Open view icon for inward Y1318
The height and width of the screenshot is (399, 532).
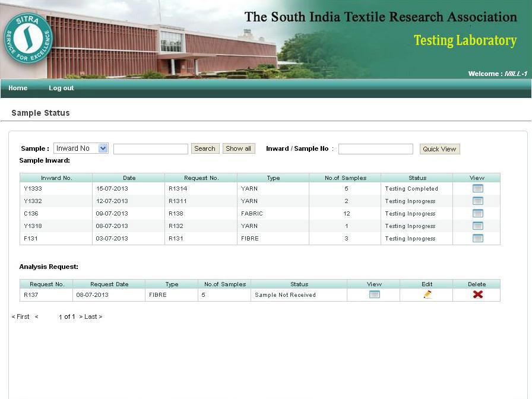[x=477, y=226]
